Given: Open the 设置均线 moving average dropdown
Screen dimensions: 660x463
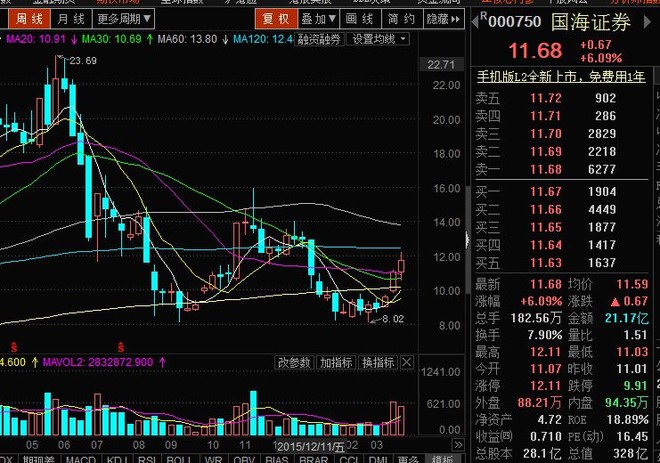Looking at the screenshot, I should point(378,40).
